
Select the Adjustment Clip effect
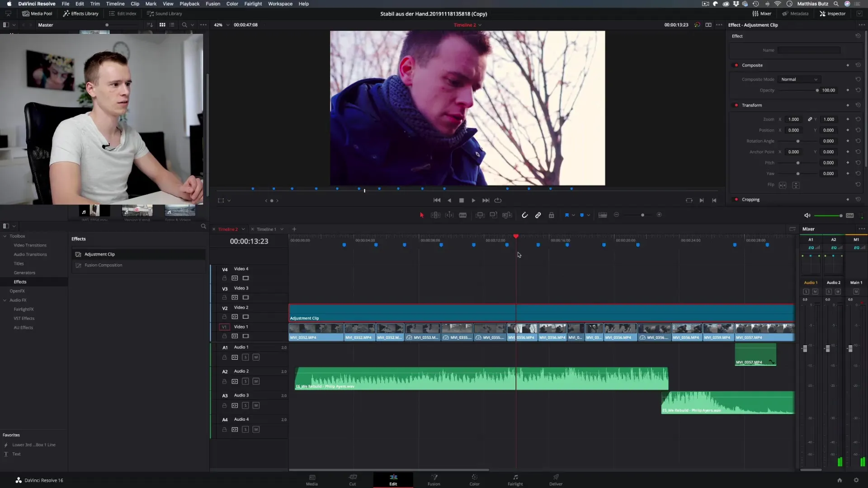point(138,254)
